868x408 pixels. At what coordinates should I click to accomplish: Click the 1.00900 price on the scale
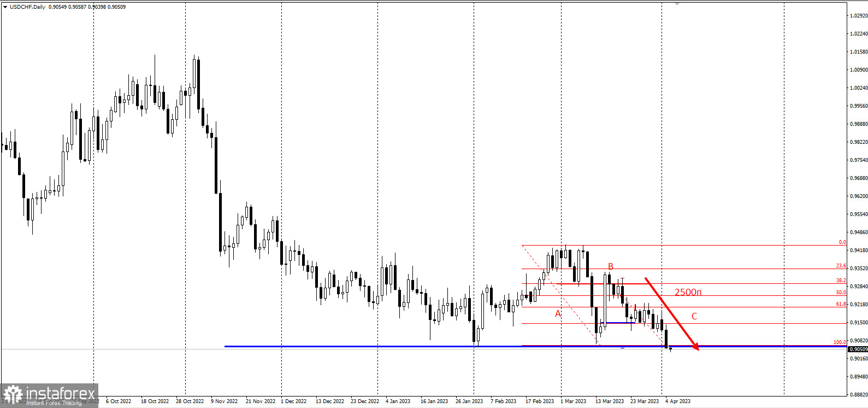(859, 70)
